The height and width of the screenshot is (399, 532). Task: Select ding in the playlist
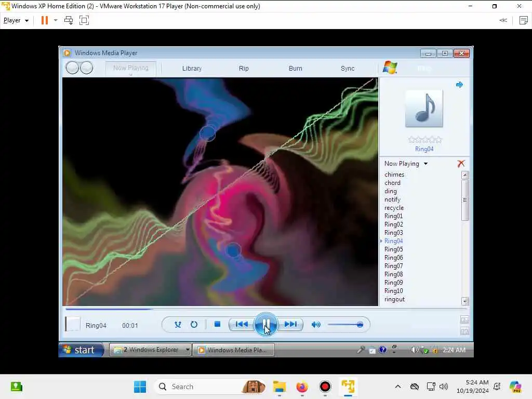tap(391, 191)
